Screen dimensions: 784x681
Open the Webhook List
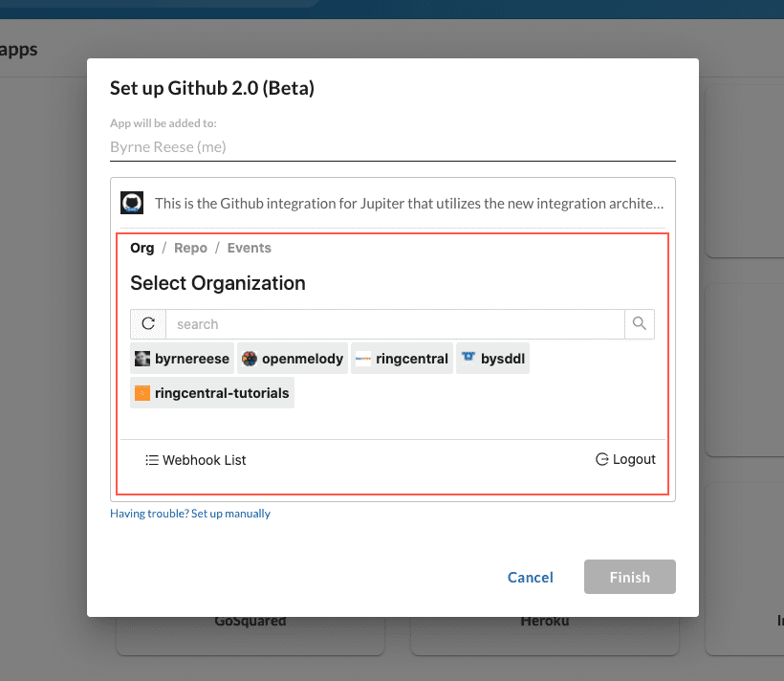point(196,460)
